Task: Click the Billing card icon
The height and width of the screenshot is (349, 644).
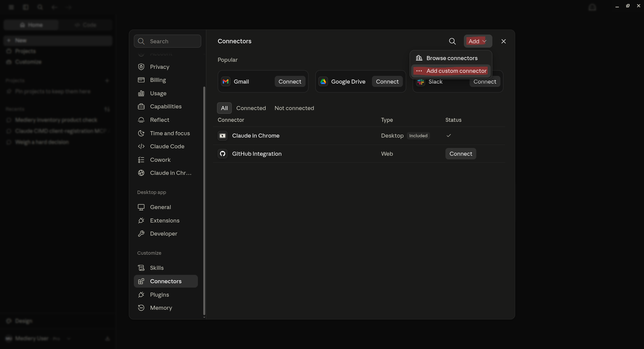Action: coord(141,80)
